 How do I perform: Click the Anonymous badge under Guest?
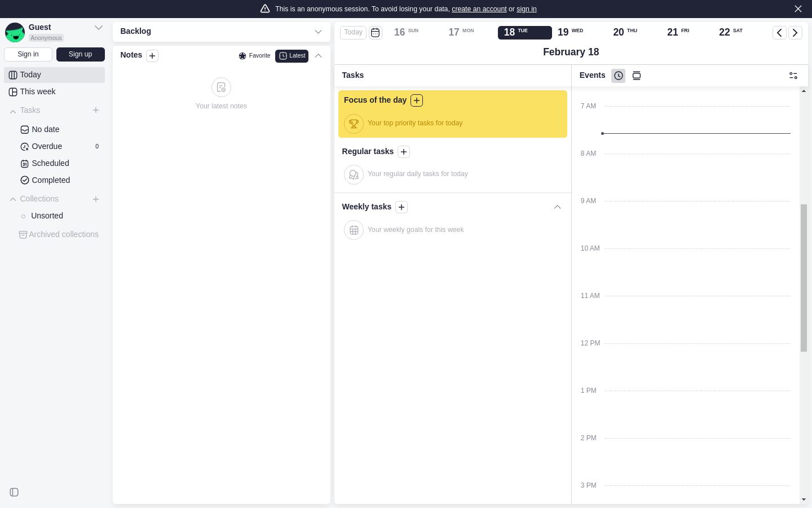pyautogui.click(x=46, y=38)
